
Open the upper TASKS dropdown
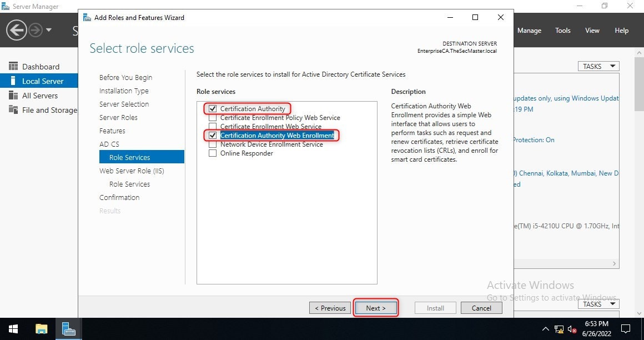pos(598,66)
